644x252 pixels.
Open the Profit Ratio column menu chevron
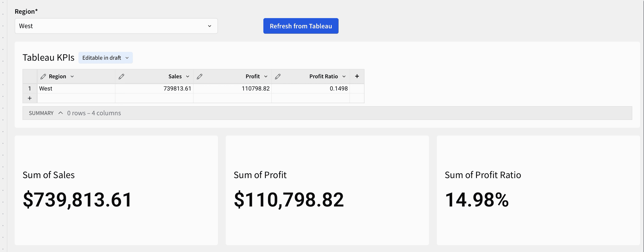[344, 77]
